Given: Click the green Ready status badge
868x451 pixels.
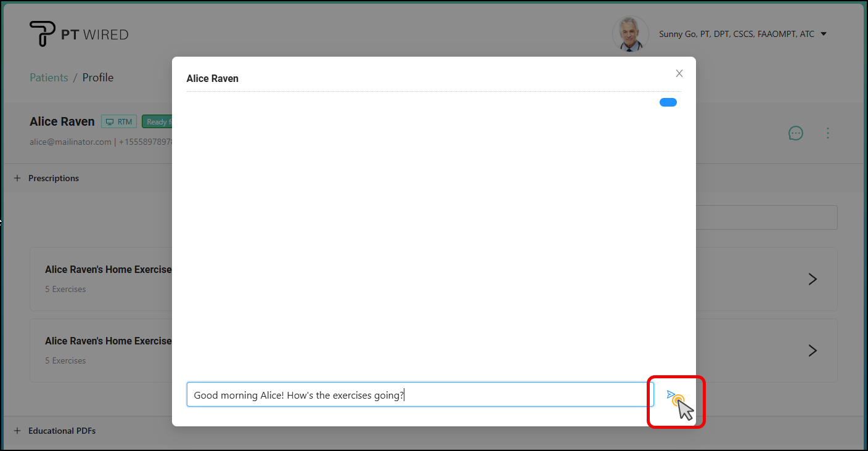Looking at the screenshot, I should click(157, 122).
